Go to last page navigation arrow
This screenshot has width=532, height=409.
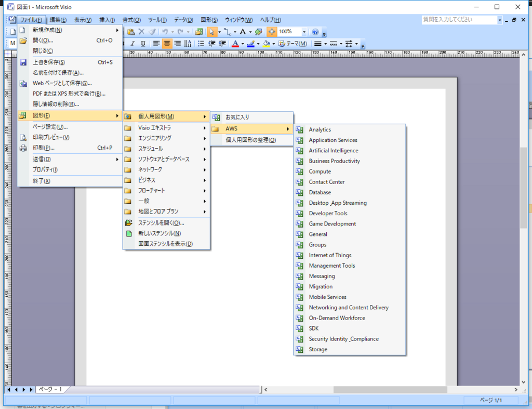pos(32,390)
